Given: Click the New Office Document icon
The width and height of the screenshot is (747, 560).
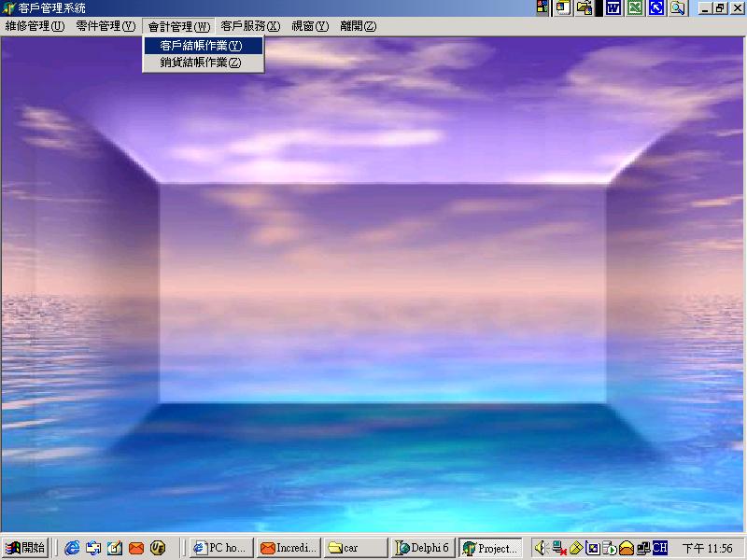Looking at the screenshot, I should [563, 7].
